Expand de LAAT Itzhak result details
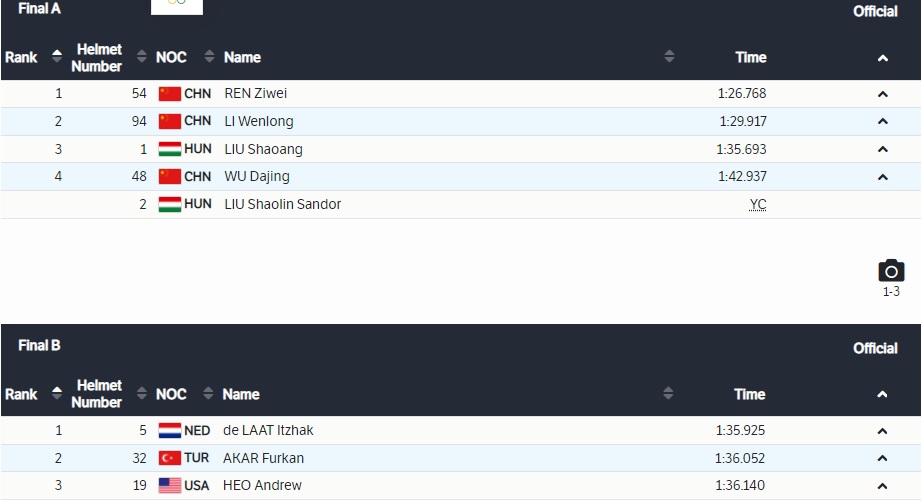Screen dimensions: 921x500 [x=883, y=431]
